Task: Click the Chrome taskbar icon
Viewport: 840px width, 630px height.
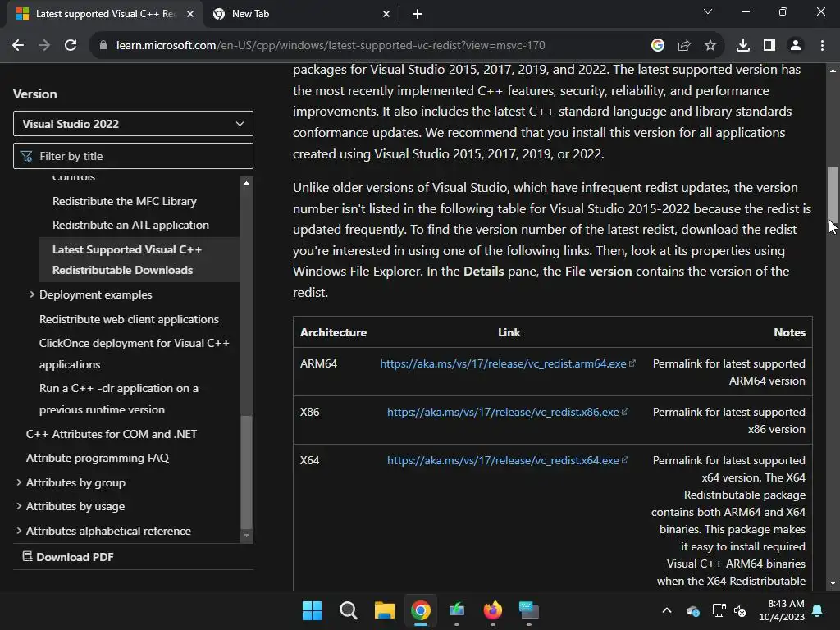Action: click(x=421, y=610)
